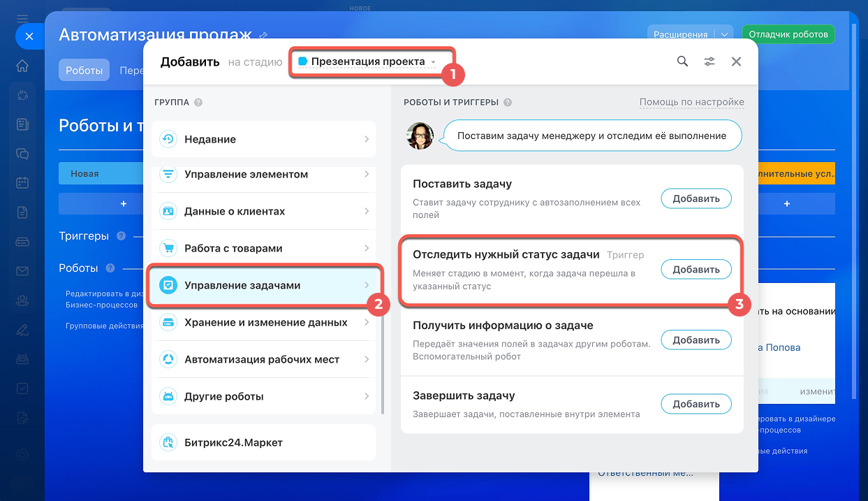
Task: Open the Помощь по настройке link
Action: pyautogui.click(x=692, y=103)
